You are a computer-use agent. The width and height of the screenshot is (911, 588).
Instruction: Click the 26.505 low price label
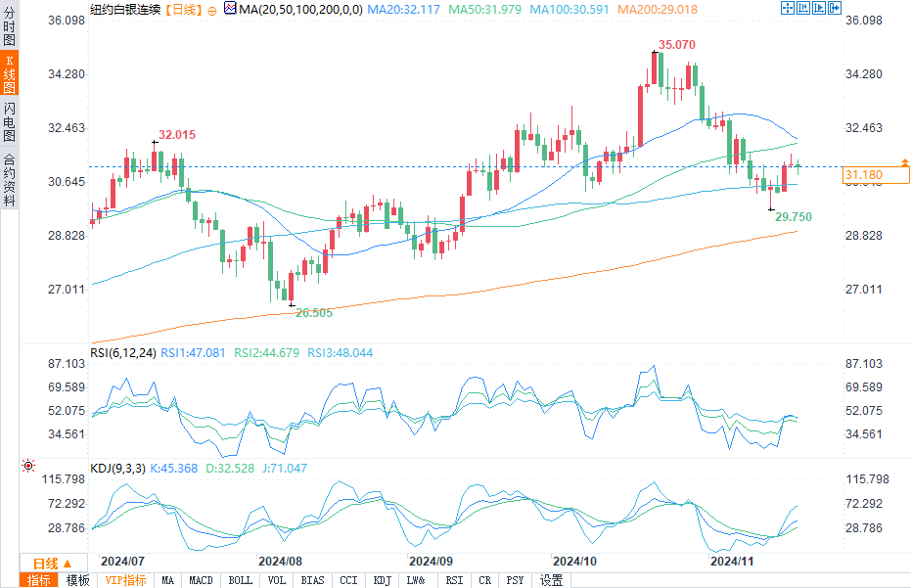tap(314, 313)
